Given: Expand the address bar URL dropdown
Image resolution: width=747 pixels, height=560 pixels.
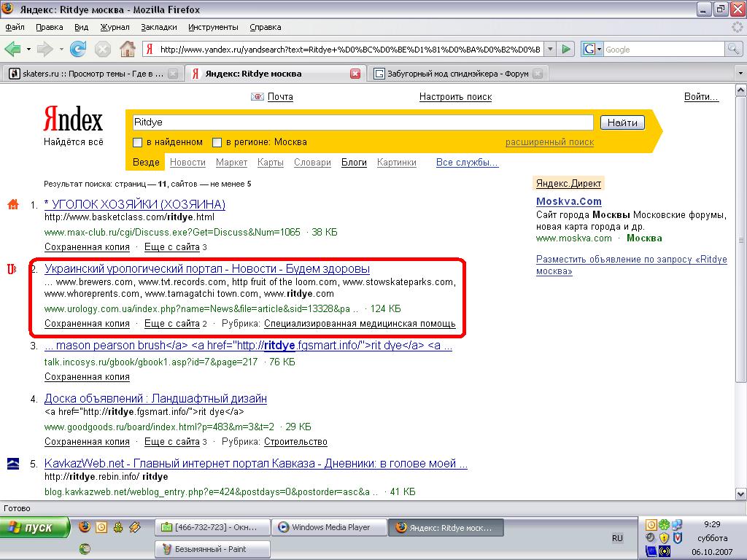Looking at the screenshot, I should pyautogui.click(x=549, y=50).
